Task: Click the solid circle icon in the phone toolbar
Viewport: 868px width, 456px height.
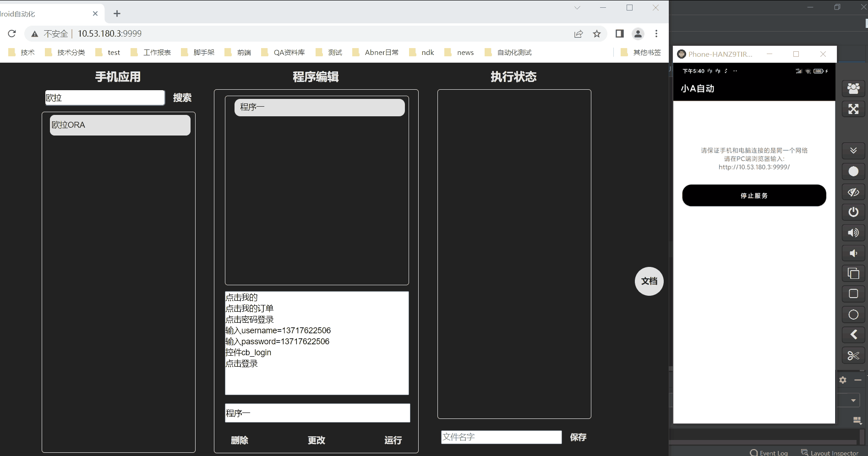Action: click(x=853, y=171)
